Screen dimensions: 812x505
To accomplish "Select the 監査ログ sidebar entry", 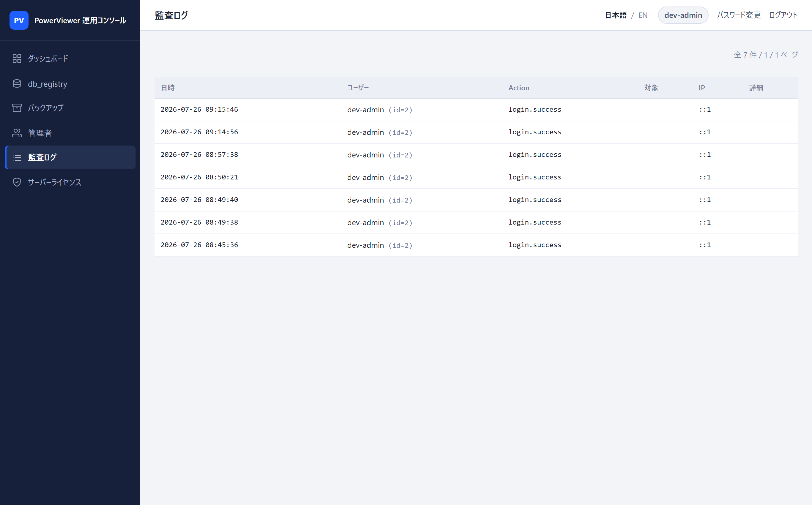I will coord(70,157).
